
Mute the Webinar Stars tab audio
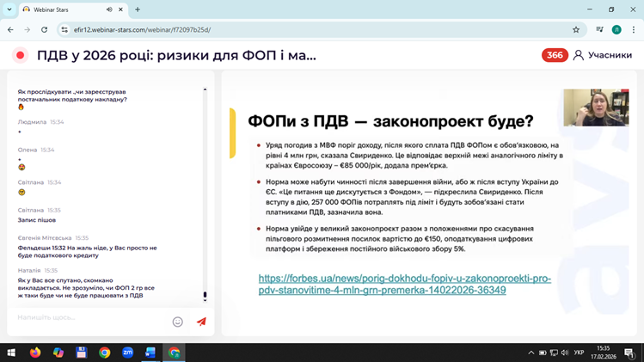coord(109,9)
